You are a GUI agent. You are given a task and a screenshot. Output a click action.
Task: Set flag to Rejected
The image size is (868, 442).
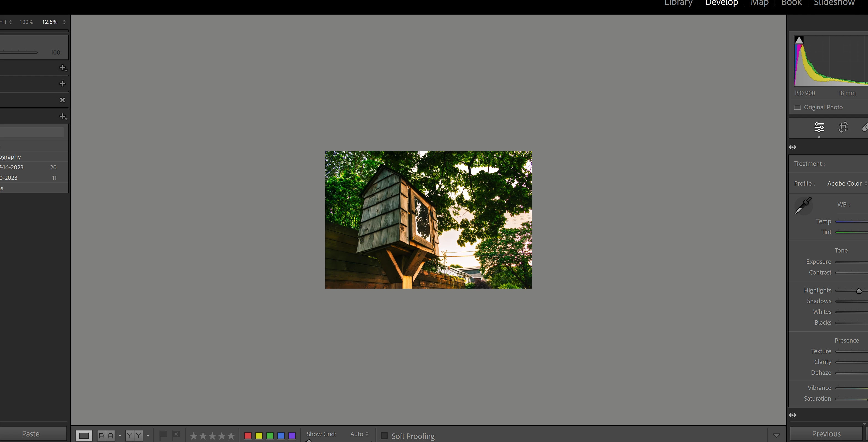[x=176, y=435]
